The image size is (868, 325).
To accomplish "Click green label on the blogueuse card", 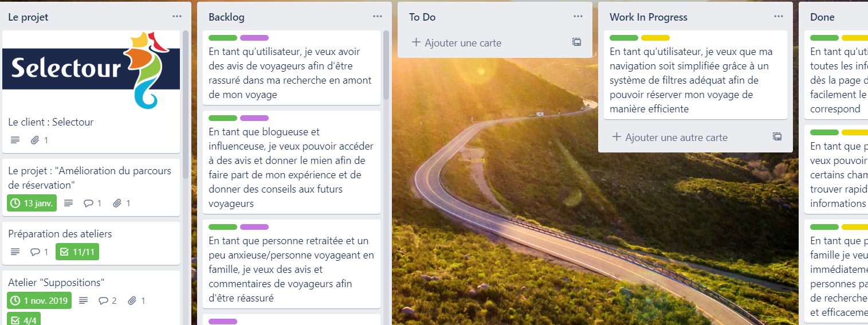I will (223, 118).
